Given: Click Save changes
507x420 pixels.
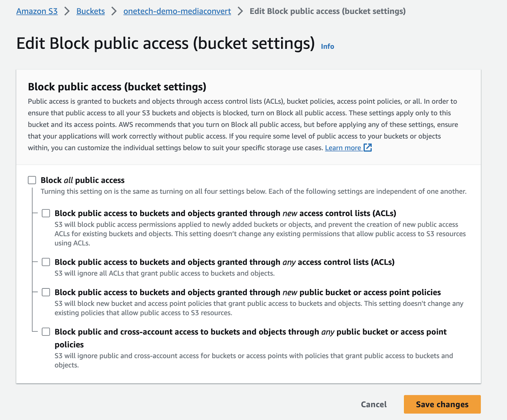Looking at the screenshot, I should coord(442,404).
